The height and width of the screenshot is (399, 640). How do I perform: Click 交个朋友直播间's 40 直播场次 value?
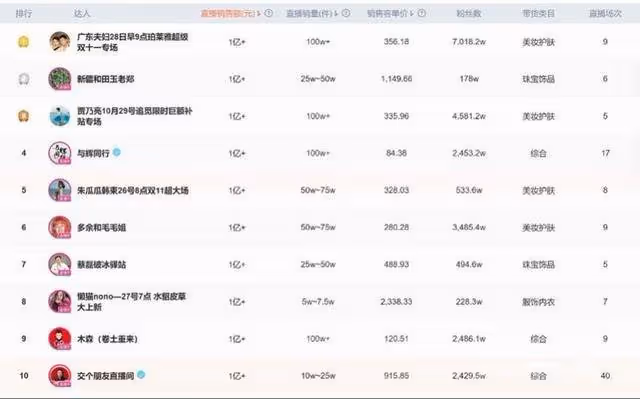(605, 376)
